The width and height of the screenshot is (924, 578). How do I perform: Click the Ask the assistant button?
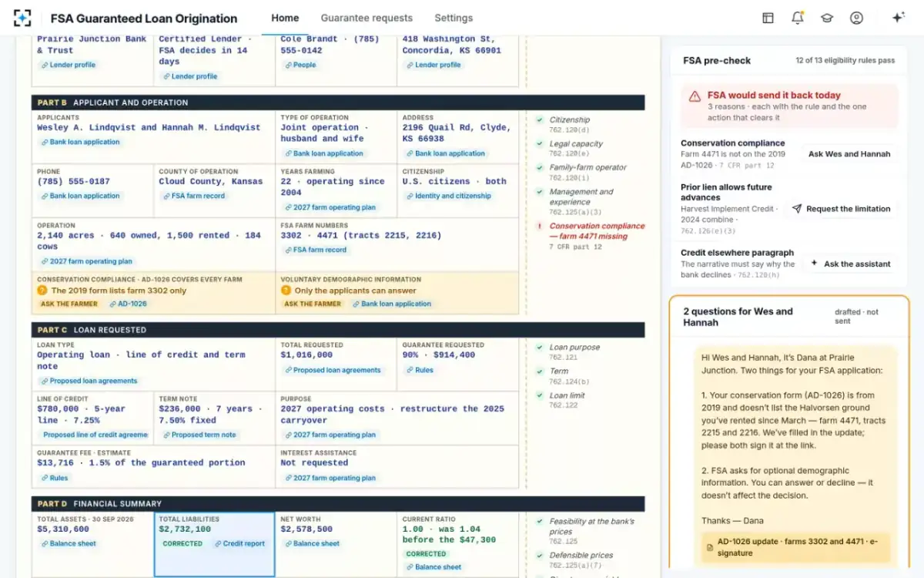(x=850, y=264)
